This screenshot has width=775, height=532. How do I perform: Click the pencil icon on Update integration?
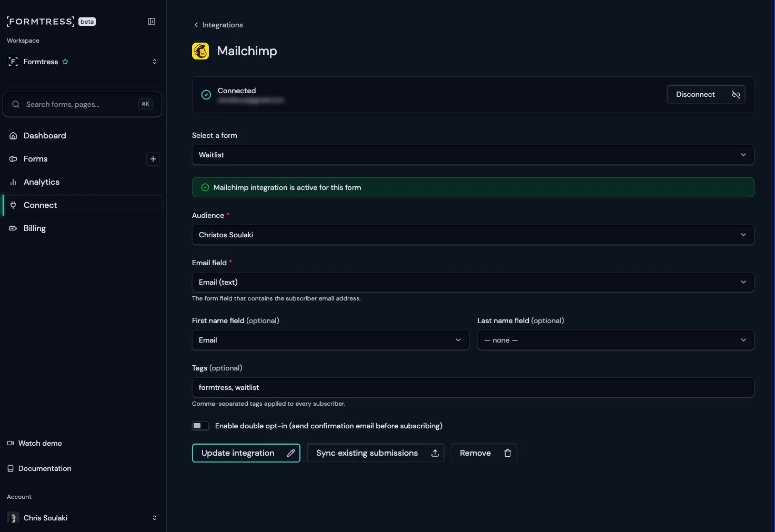(291, 453)
